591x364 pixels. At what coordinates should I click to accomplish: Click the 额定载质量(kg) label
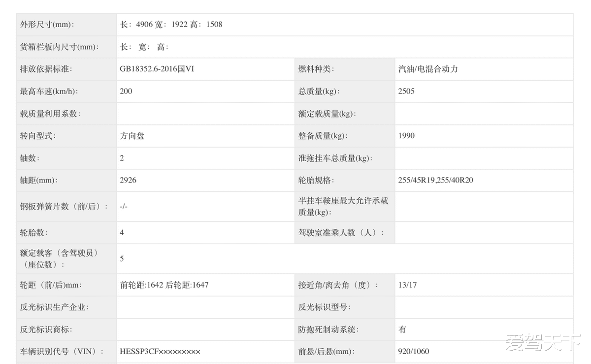(x=327, y=114)
